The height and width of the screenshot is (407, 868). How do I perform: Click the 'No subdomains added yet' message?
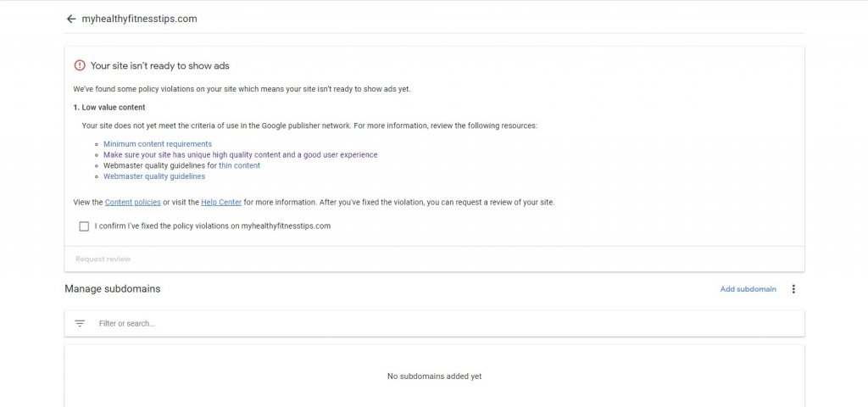click(x=434, y=376)
